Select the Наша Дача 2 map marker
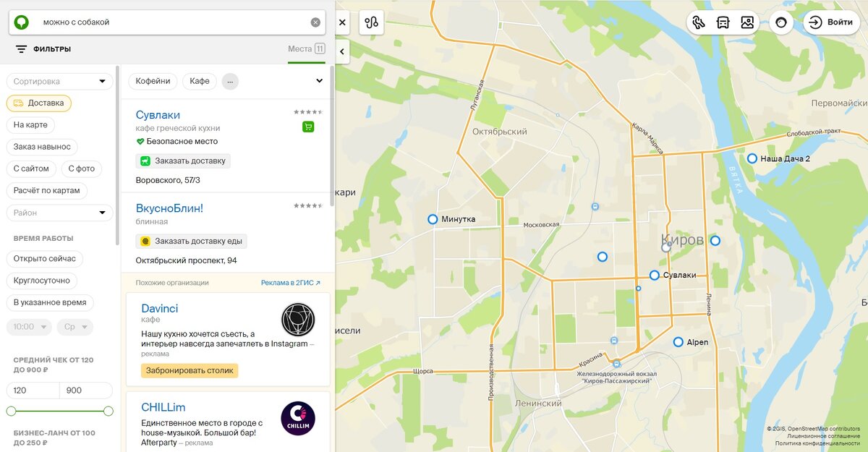868x452 pixels. 752,158
